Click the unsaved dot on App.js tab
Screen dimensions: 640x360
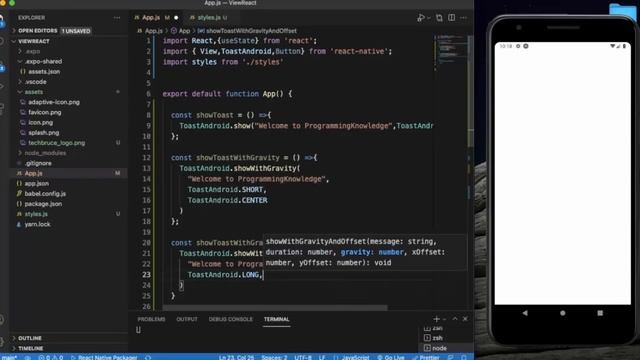(176, 18)
